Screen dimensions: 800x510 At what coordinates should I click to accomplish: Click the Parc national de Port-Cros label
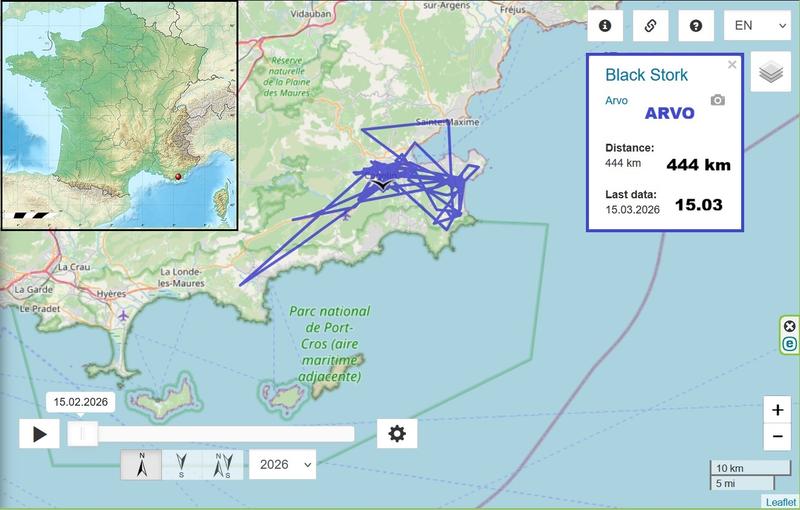(330, 344)
